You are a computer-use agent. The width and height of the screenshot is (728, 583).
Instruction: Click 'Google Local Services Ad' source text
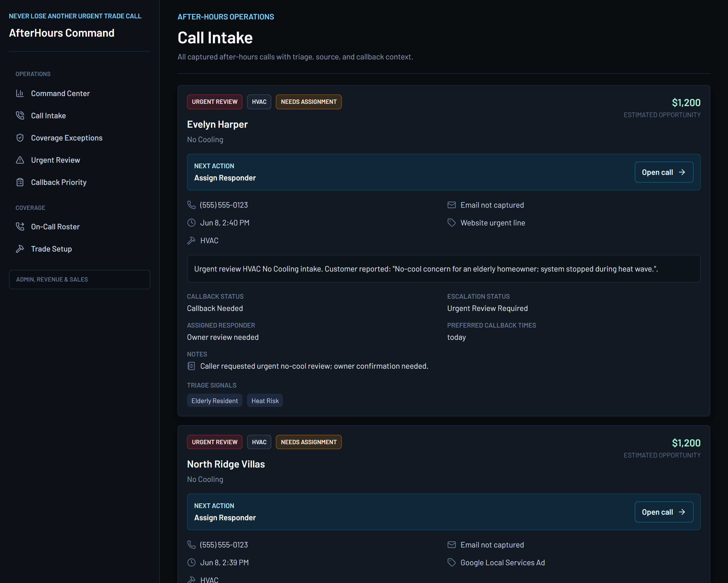pyautogui.click(x=502, y=562)
